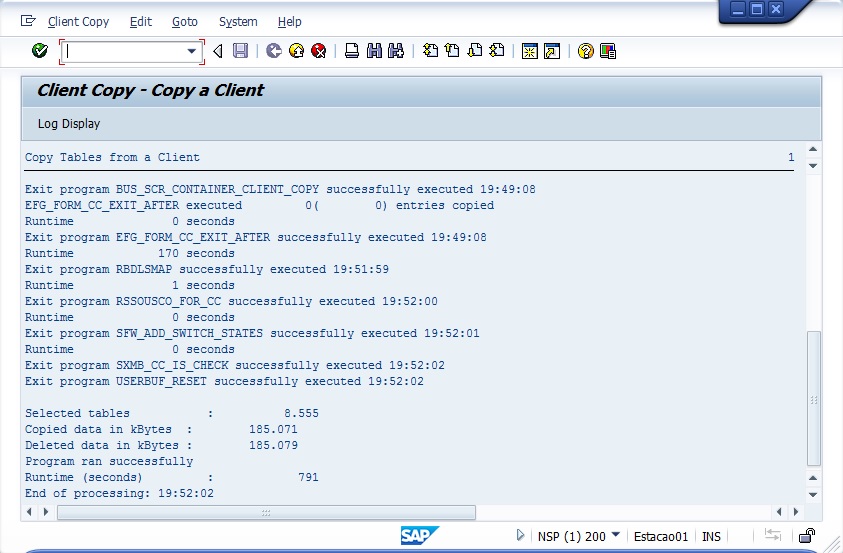Click the green Enter checkmark icon
The height and width of the screenshot is (553, 843).
point(40,51)
